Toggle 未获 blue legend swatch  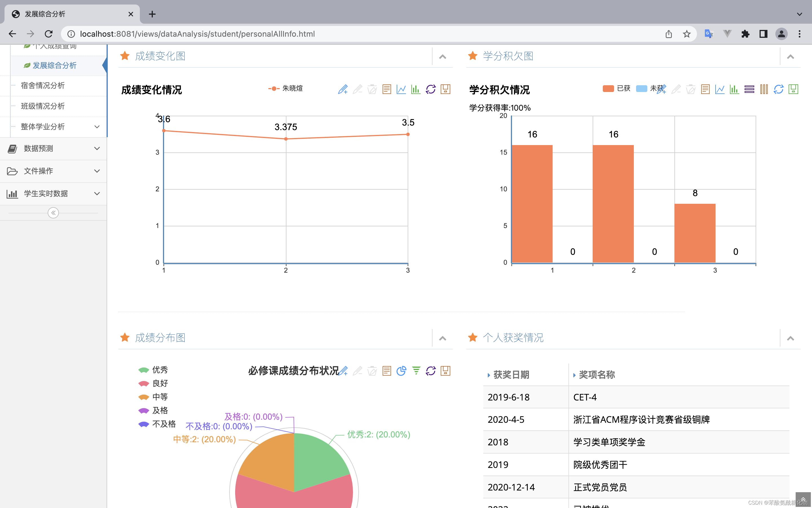(641, 88)
